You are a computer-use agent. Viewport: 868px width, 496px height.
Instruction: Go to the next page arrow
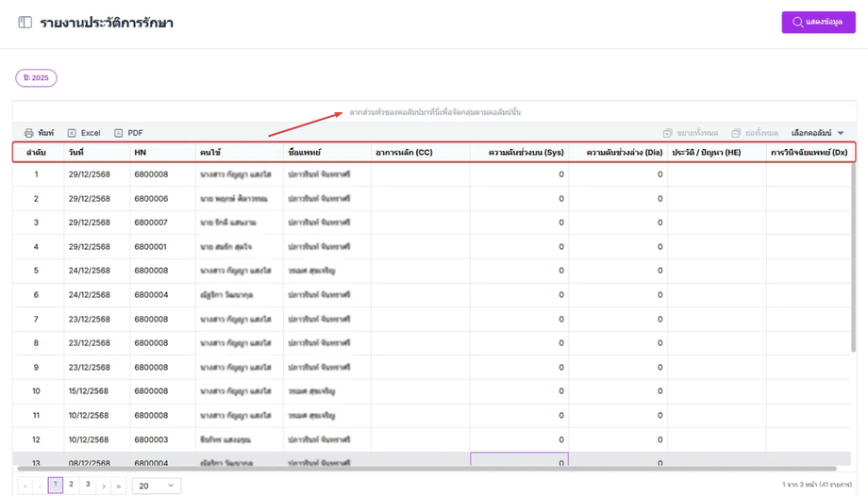click(x=104, y=486)
